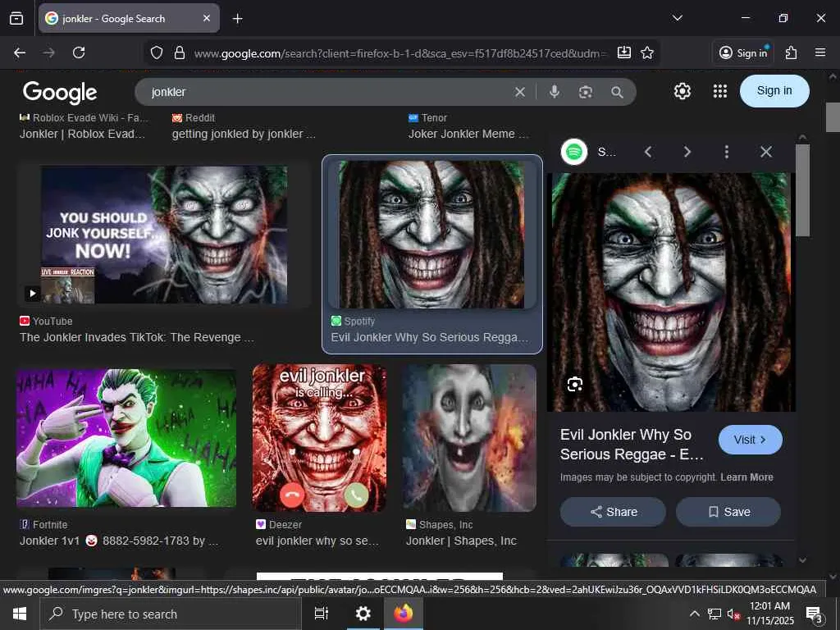Open the YouTube 'You should jonk yourself' thumbnail

[x=164, y=235]
